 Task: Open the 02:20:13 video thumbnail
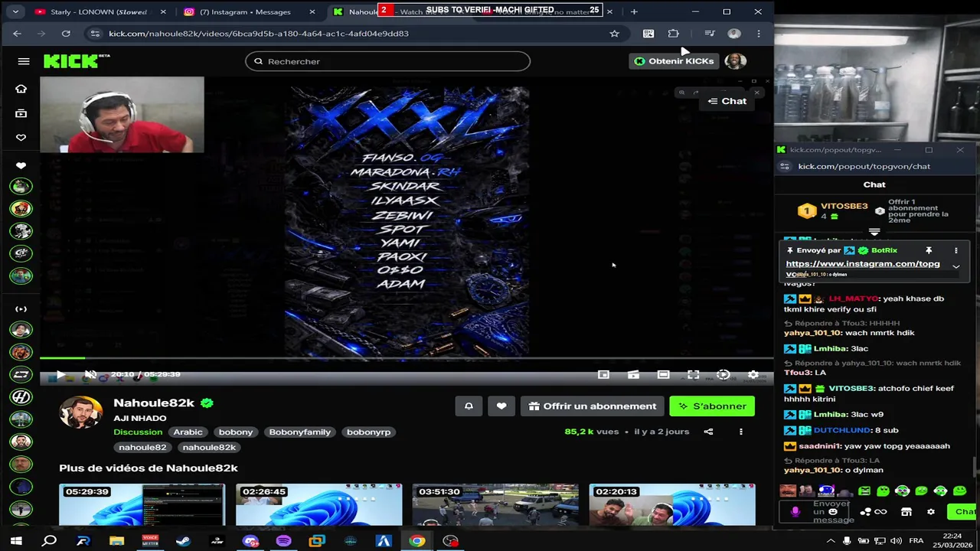click(672, 504)
